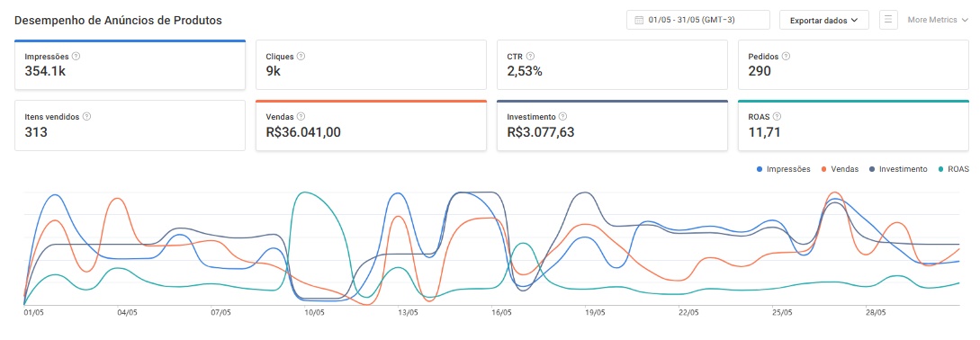The width and height of the screenshot is (980, 340).
Task: Click the 25/05 label on chart axis
Action: (782, 311)
